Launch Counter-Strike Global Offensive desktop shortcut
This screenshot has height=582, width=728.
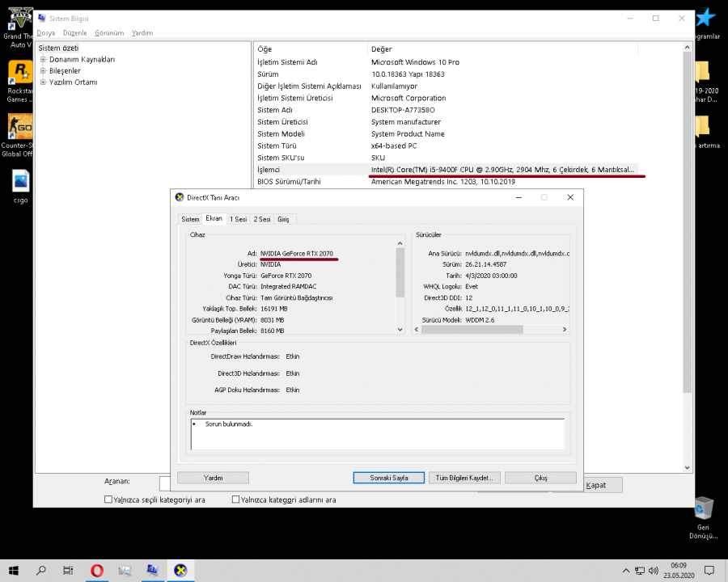(x=19, y=136)
